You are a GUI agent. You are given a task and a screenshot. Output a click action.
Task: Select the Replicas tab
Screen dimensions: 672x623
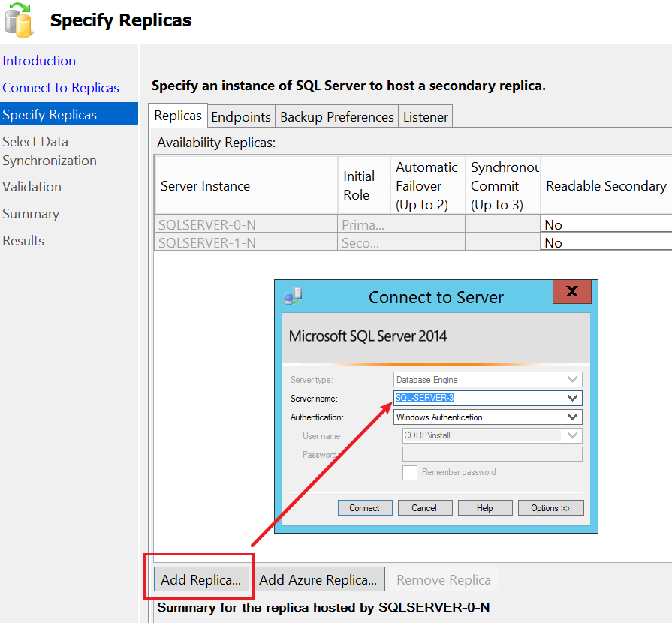pos(178,116)
